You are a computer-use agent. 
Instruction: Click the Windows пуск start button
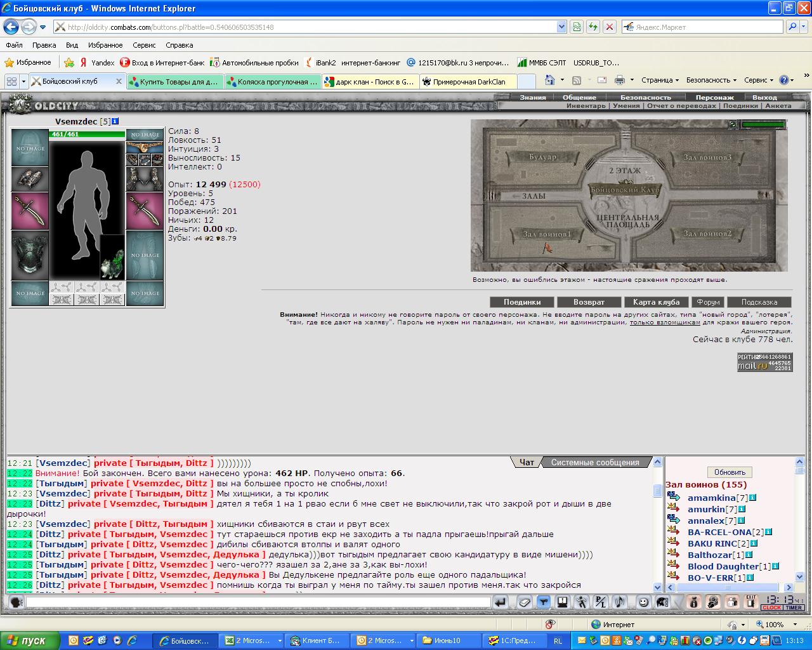click(30, 640)
